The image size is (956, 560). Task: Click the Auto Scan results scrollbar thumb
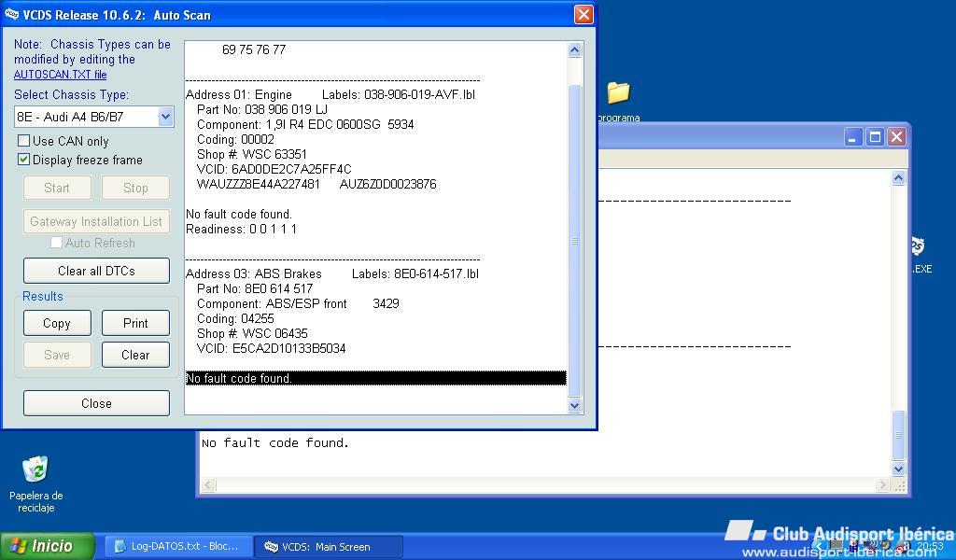[x=574, y=241]
